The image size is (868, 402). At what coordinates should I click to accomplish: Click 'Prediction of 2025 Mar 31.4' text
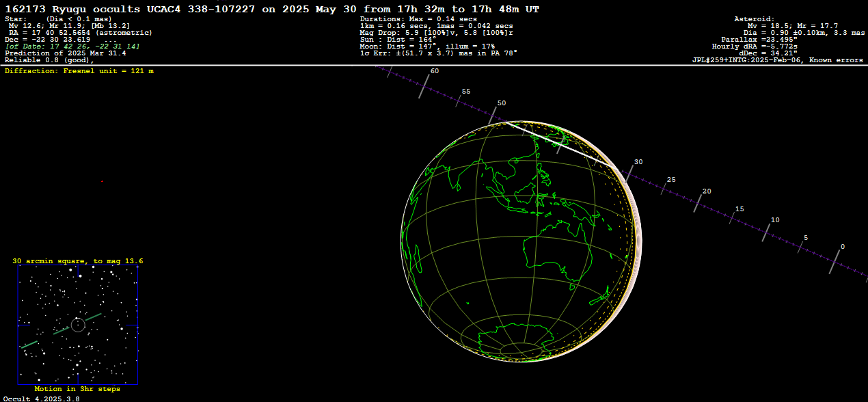click(x=65, y=53)
